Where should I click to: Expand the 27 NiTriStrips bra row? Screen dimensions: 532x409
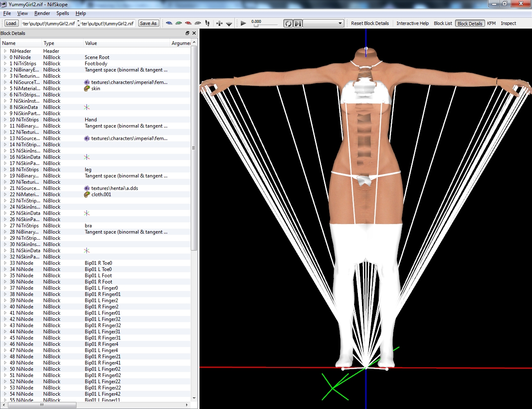click(5, 226)
